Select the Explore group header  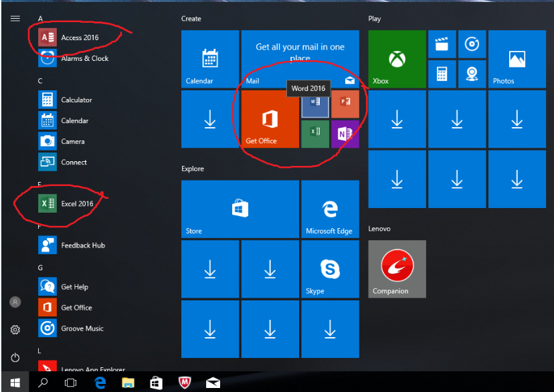193,169
